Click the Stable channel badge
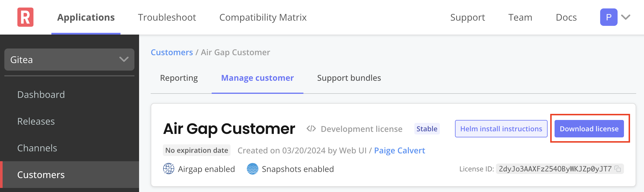 tap(427, 129)
